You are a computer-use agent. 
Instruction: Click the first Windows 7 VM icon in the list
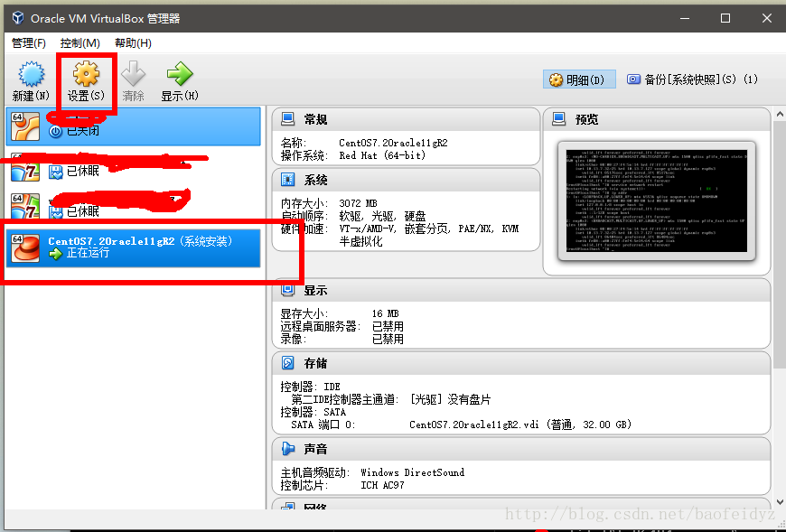coord(25,168)
